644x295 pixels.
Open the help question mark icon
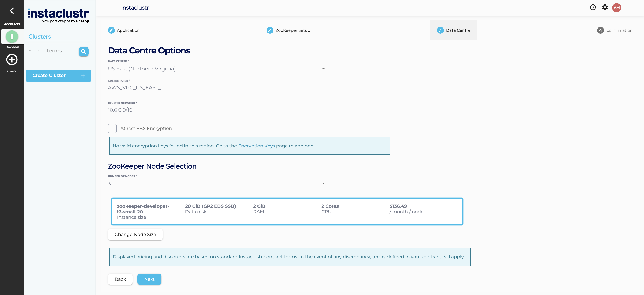tap(593, 7)
